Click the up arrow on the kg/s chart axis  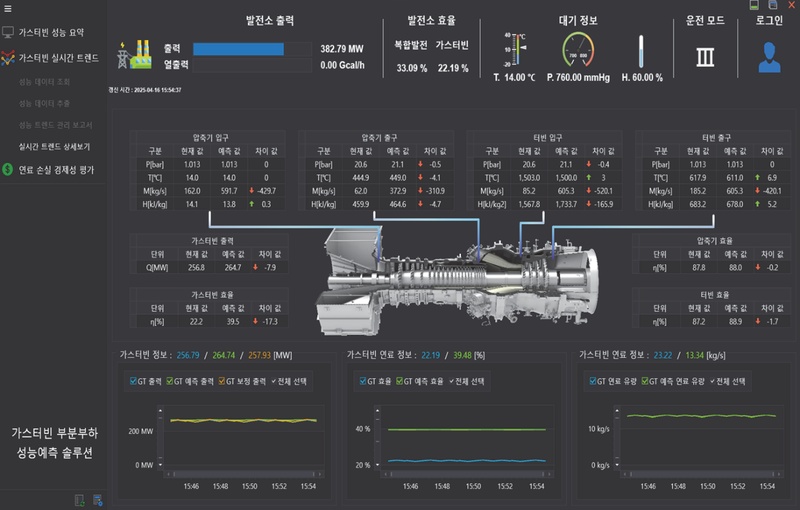click(x=617, y=410)
